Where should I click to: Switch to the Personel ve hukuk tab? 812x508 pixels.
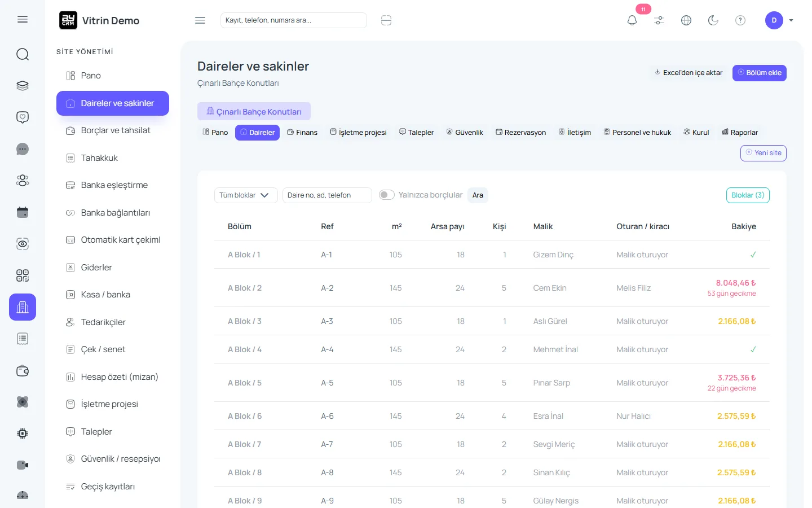[x=637, y=133]
